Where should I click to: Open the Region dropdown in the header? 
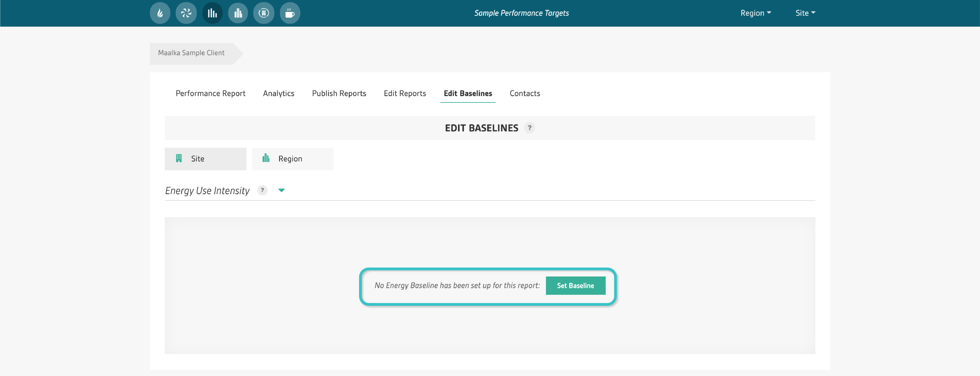756,13
